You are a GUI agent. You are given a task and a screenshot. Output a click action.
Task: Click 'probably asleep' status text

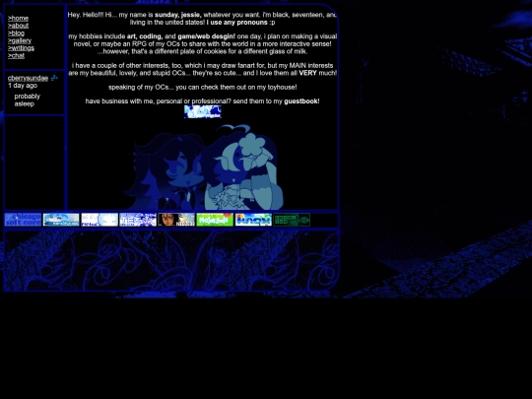28,100
